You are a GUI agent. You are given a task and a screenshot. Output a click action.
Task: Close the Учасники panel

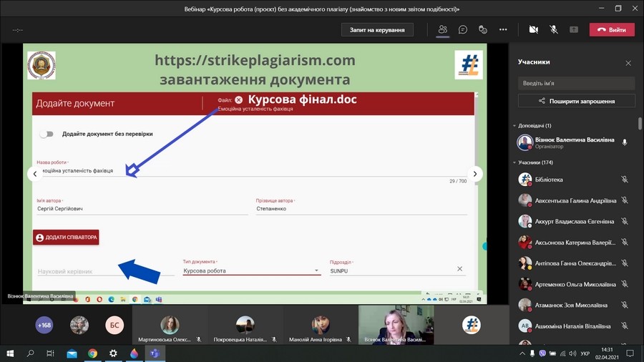pyautogui.click(x=628, y=63)
